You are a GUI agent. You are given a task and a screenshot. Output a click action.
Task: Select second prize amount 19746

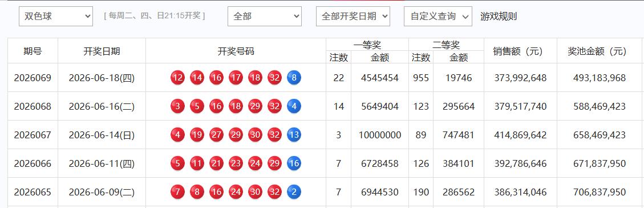pyautogui.click(x=459, y=78)
